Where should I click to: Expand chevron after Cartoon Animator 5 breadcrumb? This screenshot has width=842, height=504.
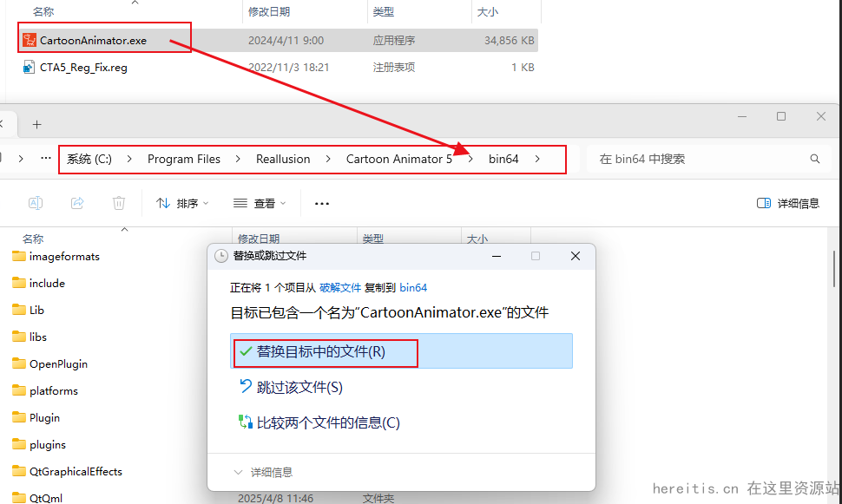(470, 159)
